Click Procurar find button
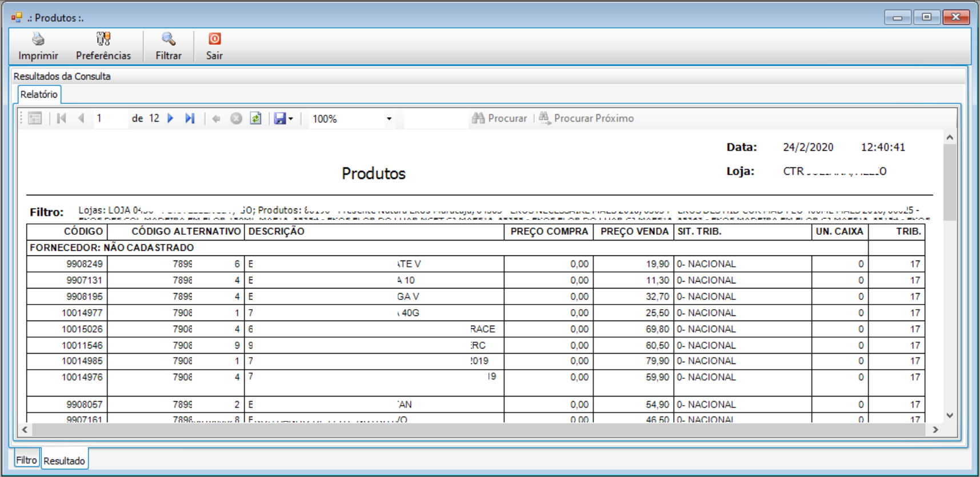The width and height of the screenshot is (980, 477). click(499, 118)
